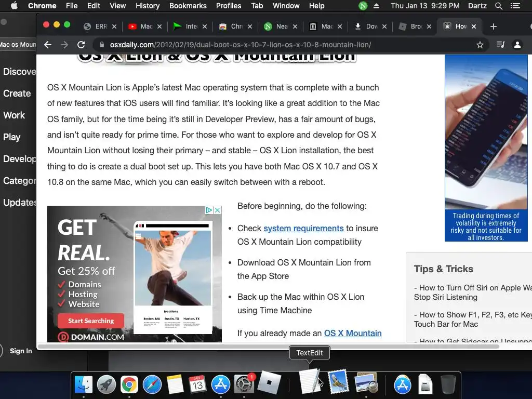Open Safari compass icon in Dock
Screen dimensions: 532x399
coord(152,384)
